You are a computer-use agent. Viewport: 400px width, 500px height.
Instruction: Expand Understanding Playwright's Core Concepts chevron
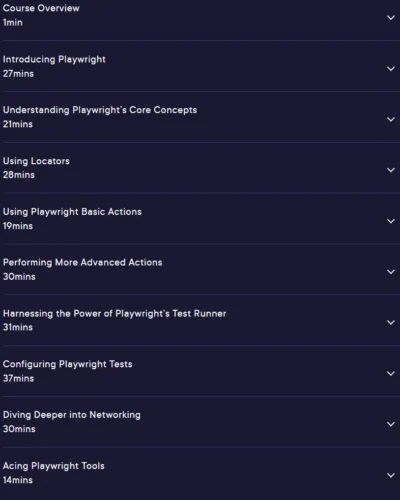pyautogui.click(x=391, y=119)
